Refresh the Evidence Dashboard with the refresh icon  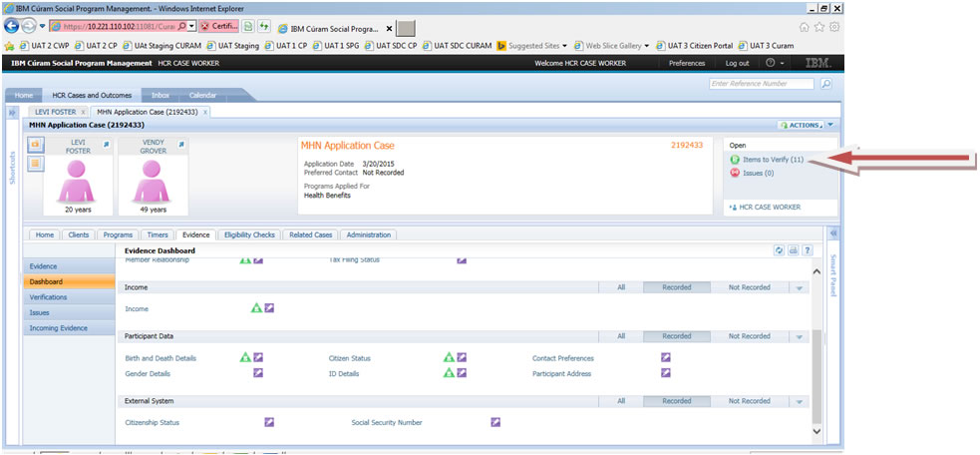pyautogui.click(x=780, y=250)
